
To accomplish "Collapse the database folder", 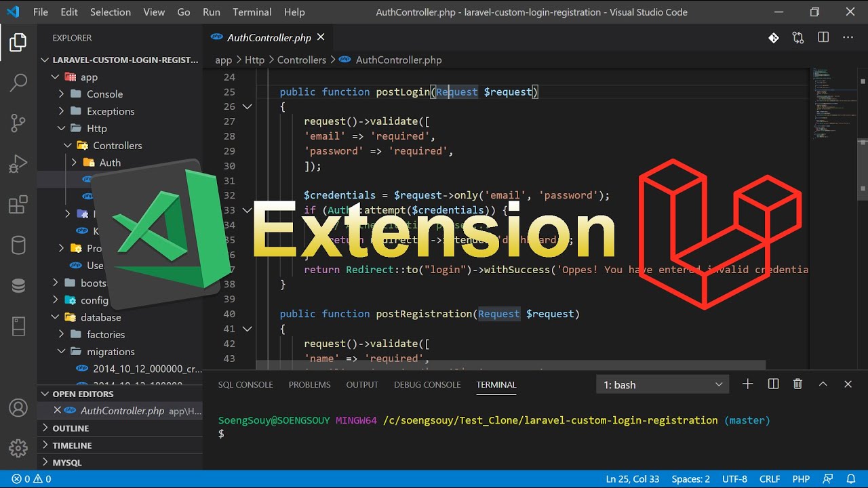I will pos(56,317).
